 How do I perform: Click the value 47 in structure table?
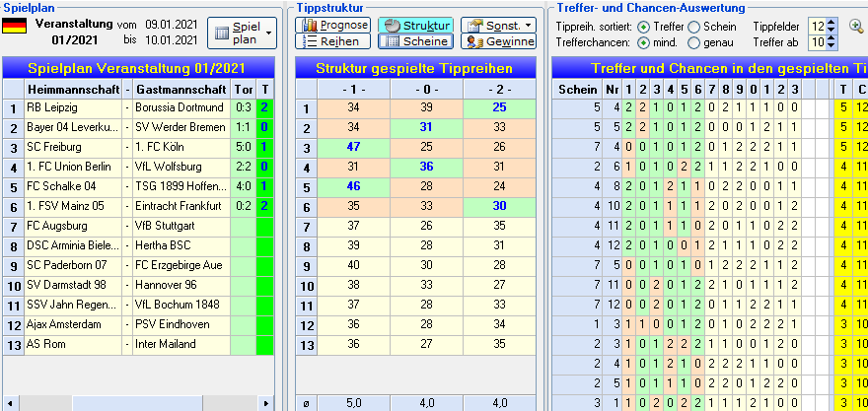[354, 147]
